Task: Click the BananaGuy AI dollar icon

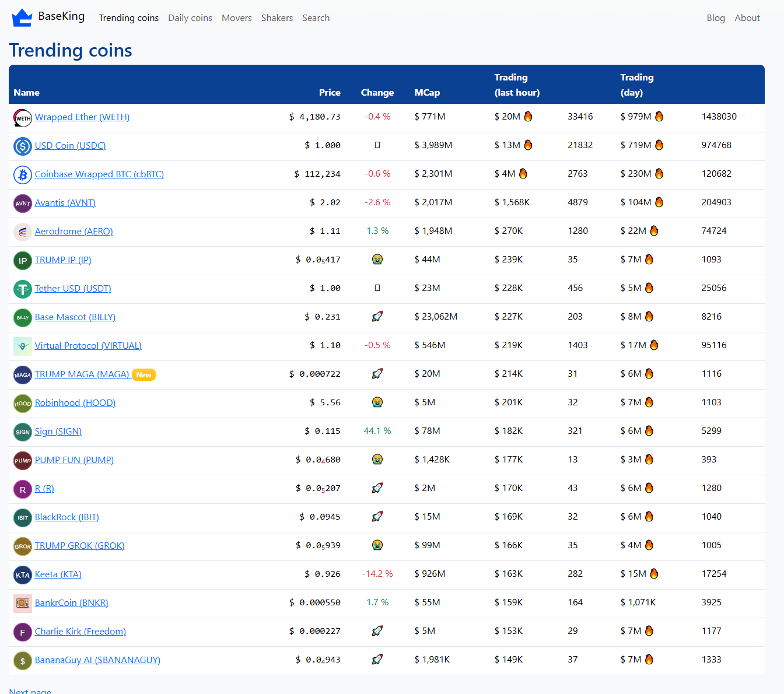Action: click(x=23, y=661)
